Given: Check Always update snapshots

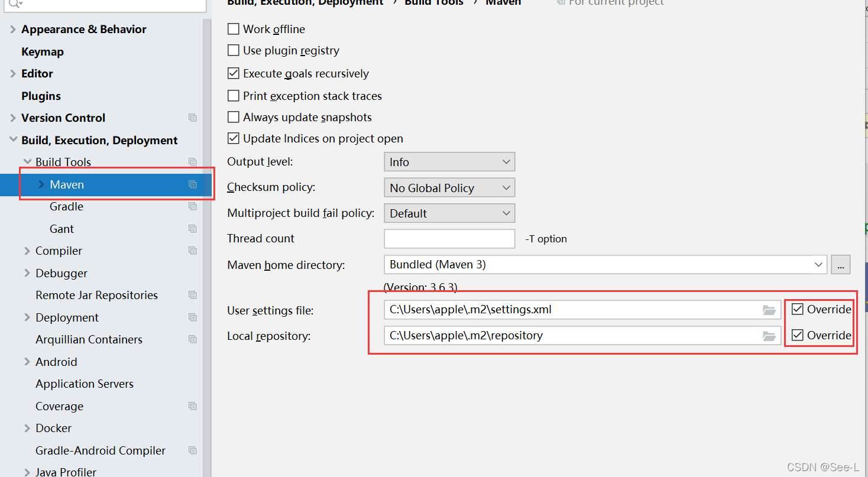Looking at the screenshot, I should coord(234,117).
